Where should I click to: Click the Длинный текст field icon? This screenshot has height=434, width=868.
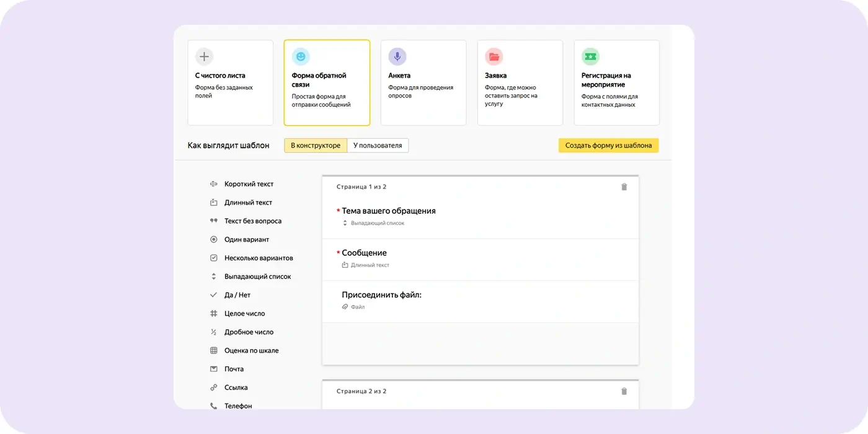click(x=213, y=203)
